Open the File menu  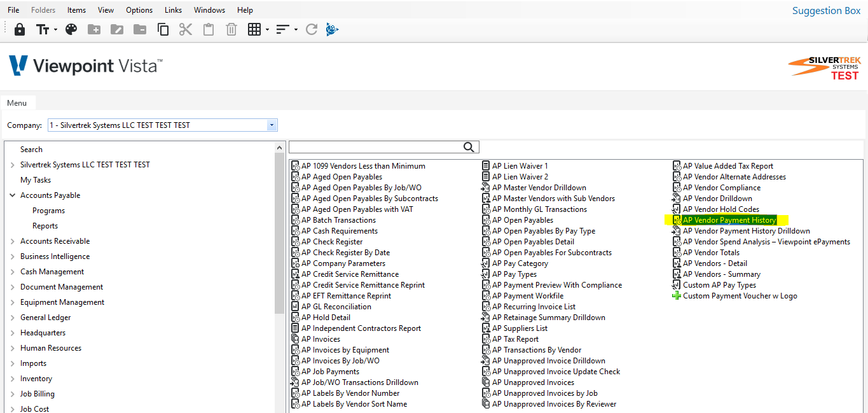(13, 10)
